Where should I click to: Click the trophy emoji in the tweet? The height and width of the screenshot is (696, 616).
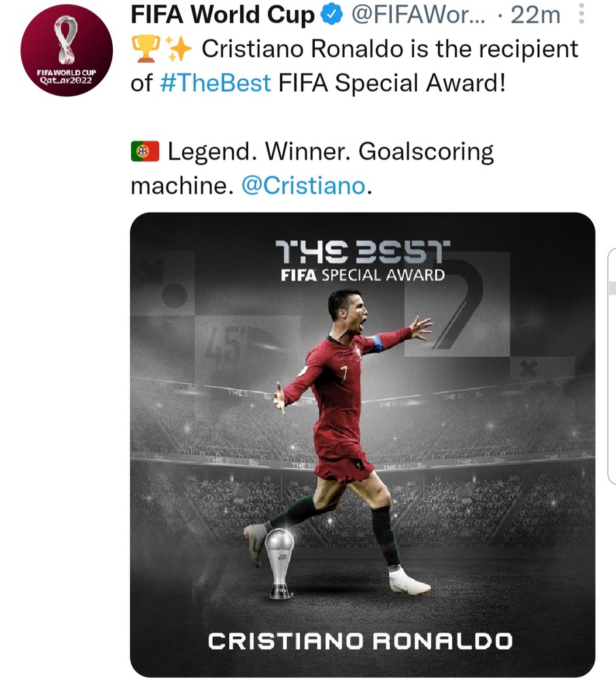tap(146, 49)
